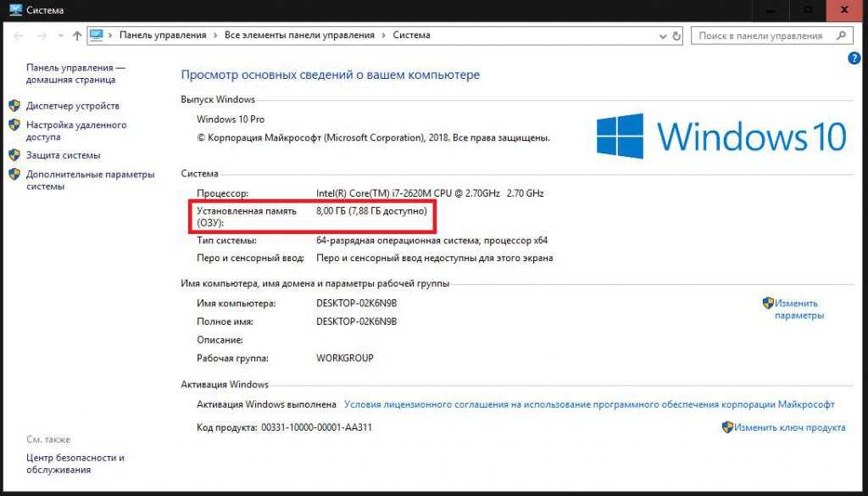
Task: Open the Microsoft license agreement terms link
Action: click(x=589, y=404)
